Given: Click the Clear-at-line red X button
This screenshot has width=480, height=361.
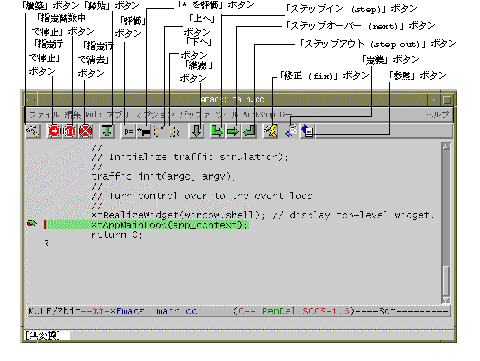Looking at the screenshot, I should [x=85, y=131].
